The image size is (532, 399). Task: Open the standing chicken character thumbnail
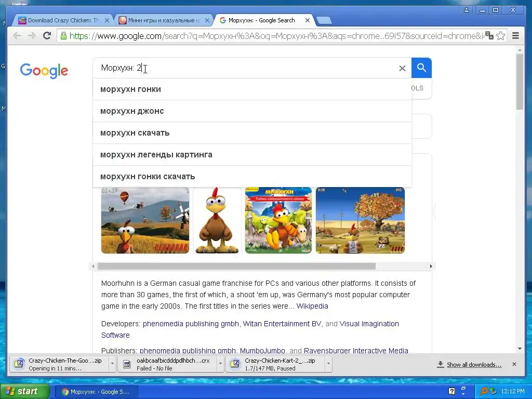(x=217, y=220)
